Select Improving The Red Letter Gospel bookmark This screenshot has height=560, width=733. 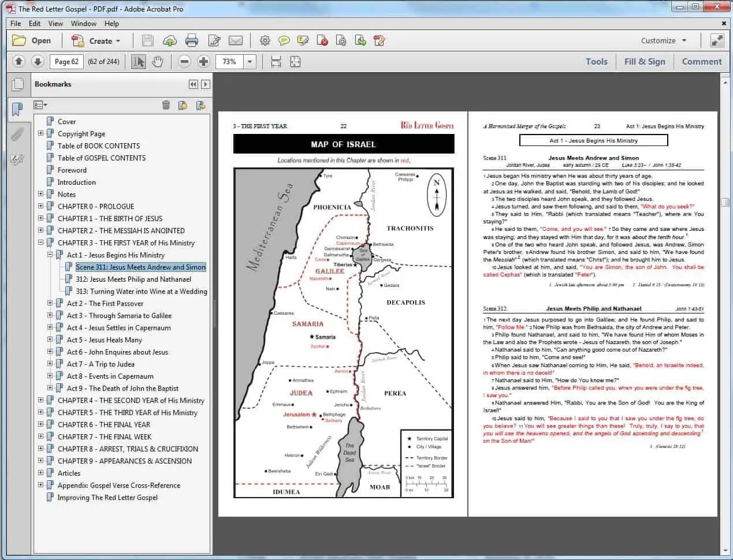(107, 497)
